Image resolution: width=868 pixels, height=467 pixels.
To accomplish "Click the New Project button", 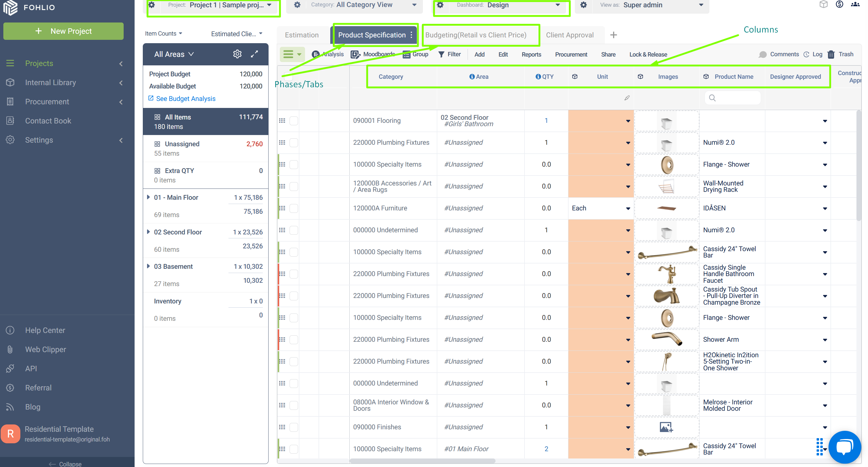I will tap(63, 31).
